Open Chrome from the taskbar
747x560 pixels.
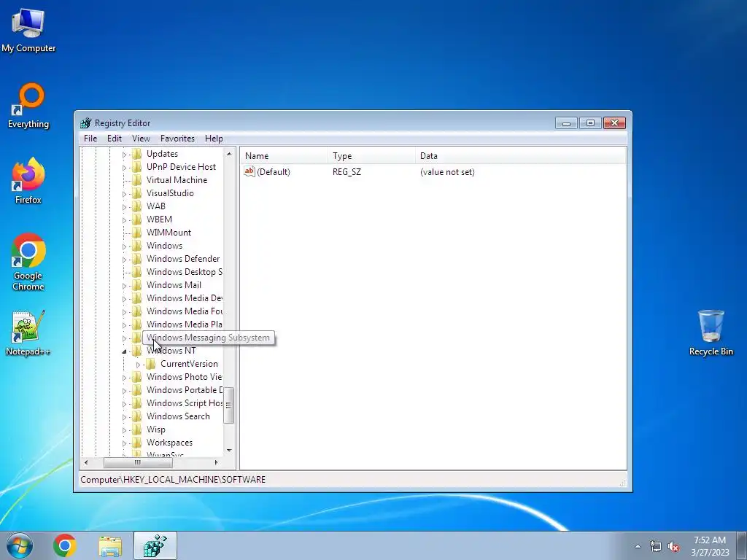pos(65,545)
